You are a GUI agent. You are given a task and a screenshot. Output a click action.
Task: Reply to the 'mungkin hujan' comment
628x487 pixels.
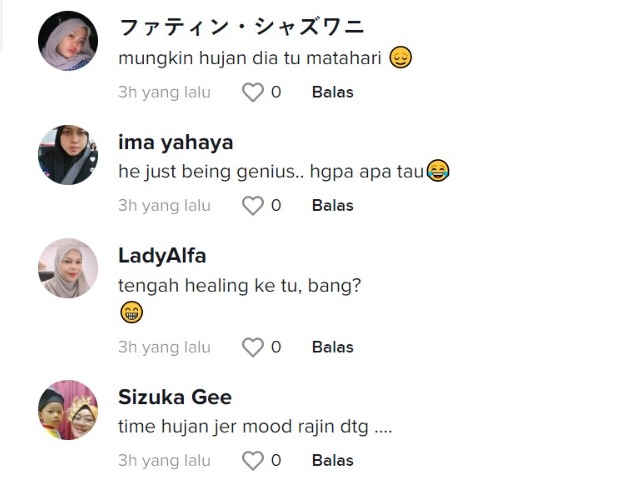pos(332,93)
